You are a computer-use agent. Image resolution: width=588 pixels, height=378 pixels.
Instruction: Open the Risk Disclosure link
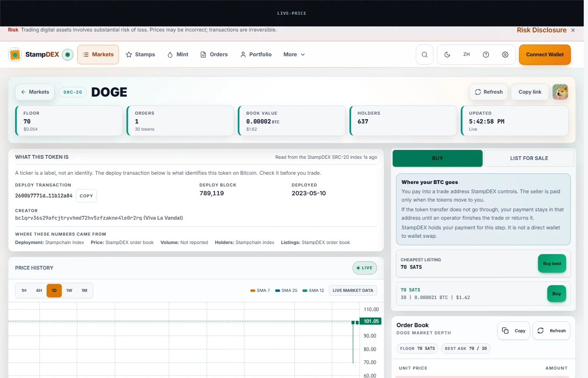click(542, 30)
